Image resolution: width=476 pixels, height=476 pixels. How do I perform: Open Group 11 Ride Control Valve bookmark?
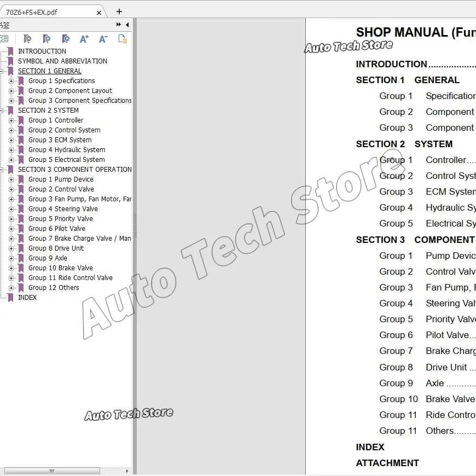pos(71,278)
